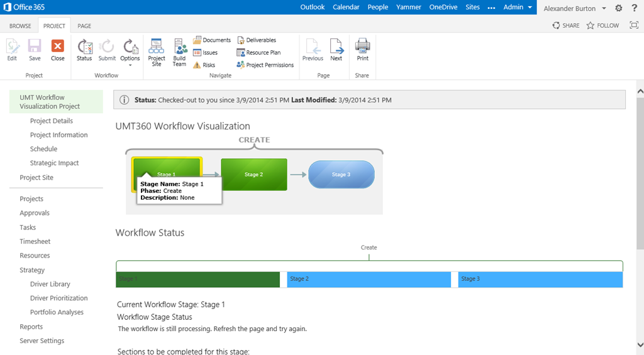This screenshot has width=644, height=355.
Task: Open Resources in the sidebar
Action: click(x=35, y=255)
